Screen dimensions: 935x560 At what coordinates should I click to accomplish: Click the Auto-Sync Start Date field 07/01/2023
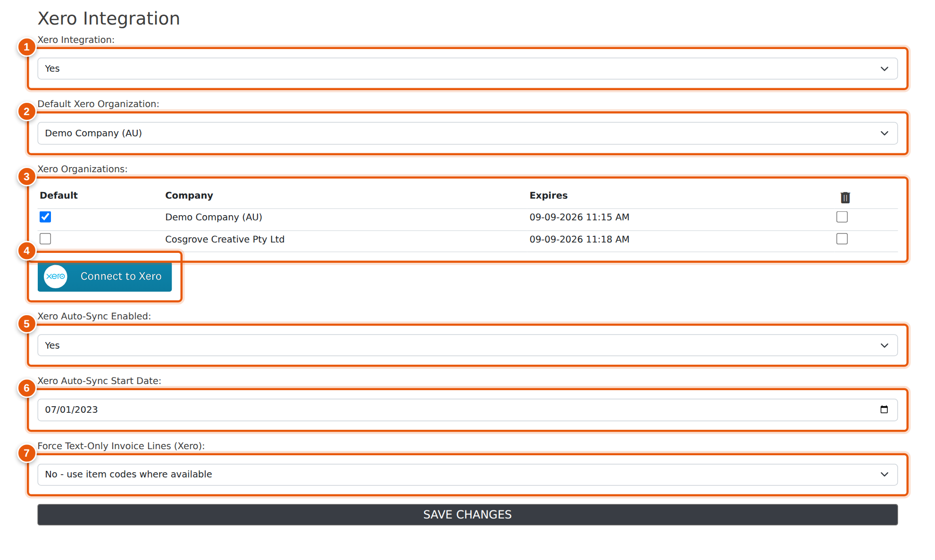[467, 410]
